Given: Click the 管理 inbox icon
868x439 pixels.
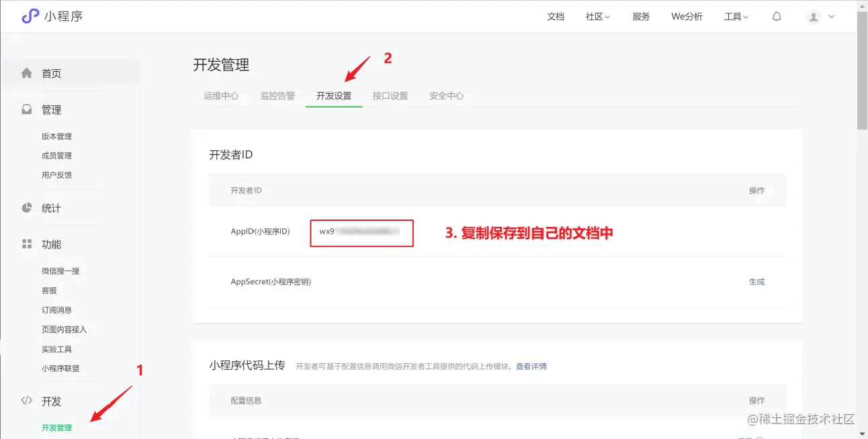Looking at the screenshot, I should coord(27,109).
